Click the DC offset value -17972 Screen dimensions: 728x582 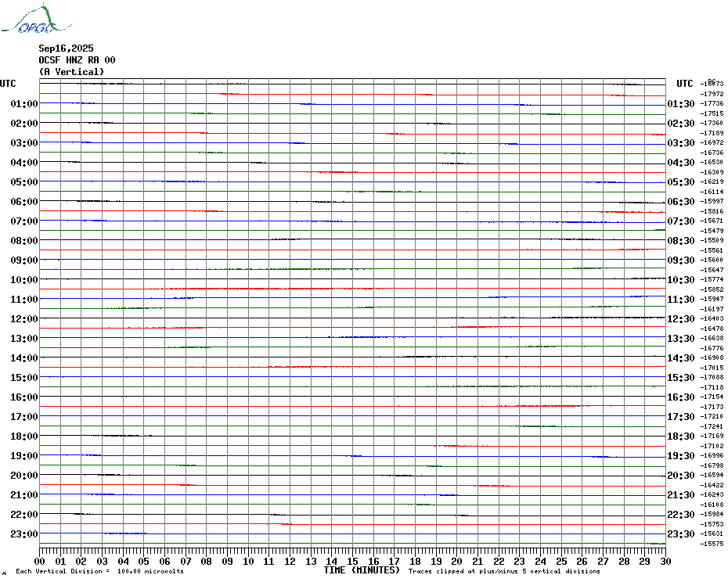coord(712,94)
